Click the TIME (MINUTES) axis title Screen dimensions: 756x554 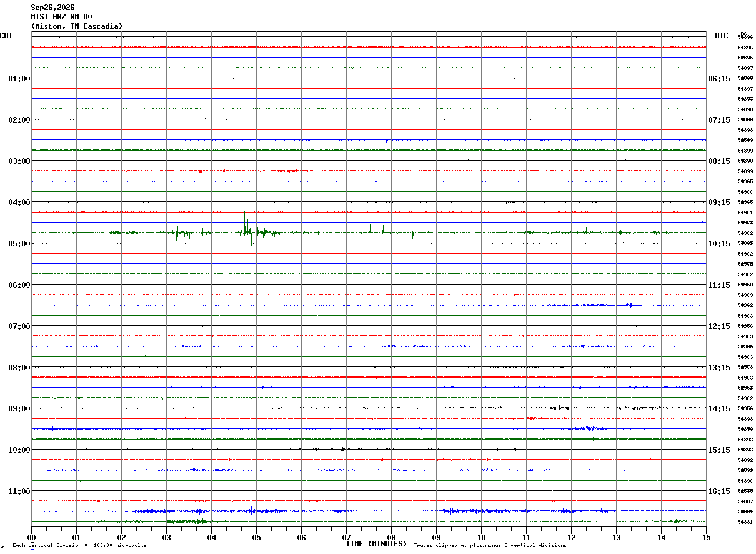pyautogui.click(x=376, y=544)
